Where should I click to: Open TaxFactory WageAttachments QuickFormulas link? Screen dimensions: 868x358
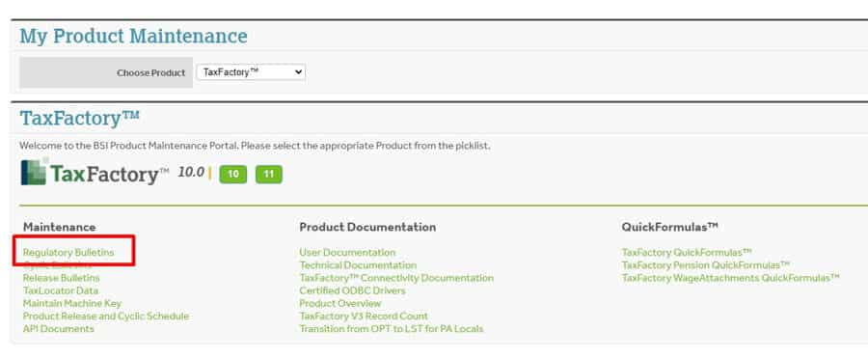[x=731, y=278]
